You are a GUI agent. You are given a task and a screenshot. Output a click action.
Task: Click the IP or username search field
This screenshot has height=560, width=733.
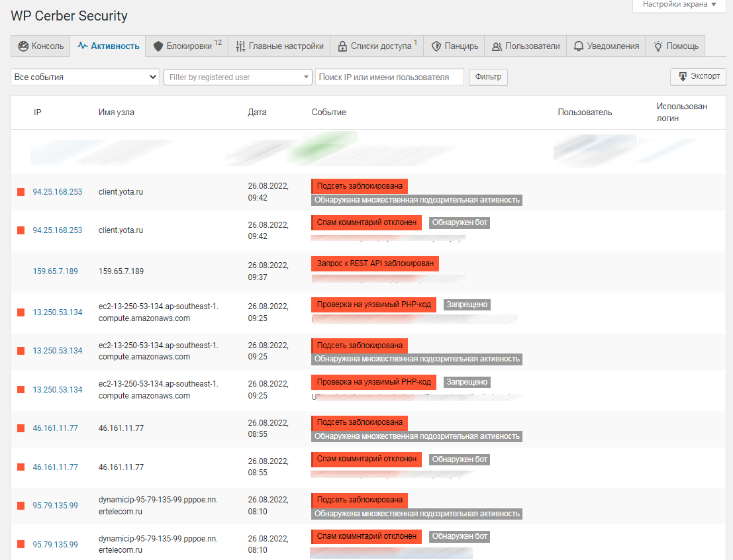pyautogui.click(x=390, y=77)
